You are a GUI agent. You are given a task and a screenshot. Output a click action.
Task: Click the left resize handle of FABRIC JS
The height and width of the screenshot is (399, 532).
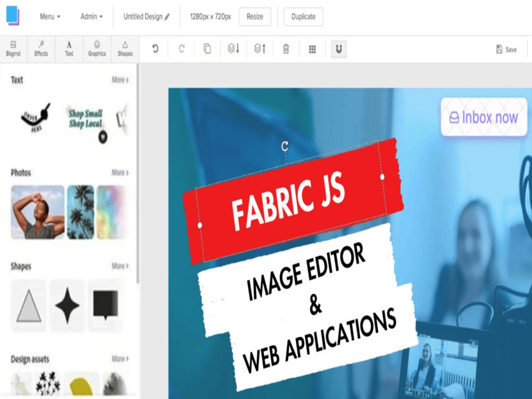[200, 225]
